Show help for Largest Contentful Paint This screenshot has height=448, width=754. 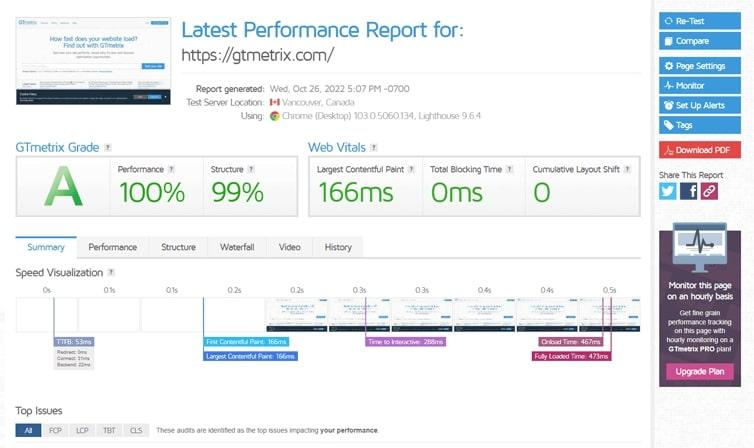(410, 170)
